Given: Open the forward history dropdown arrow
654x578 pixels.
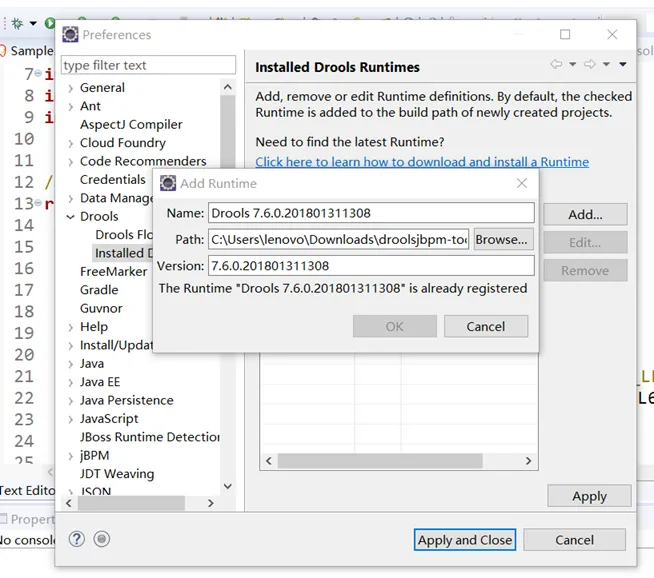Looking at the screenshot, I should 606,64.
